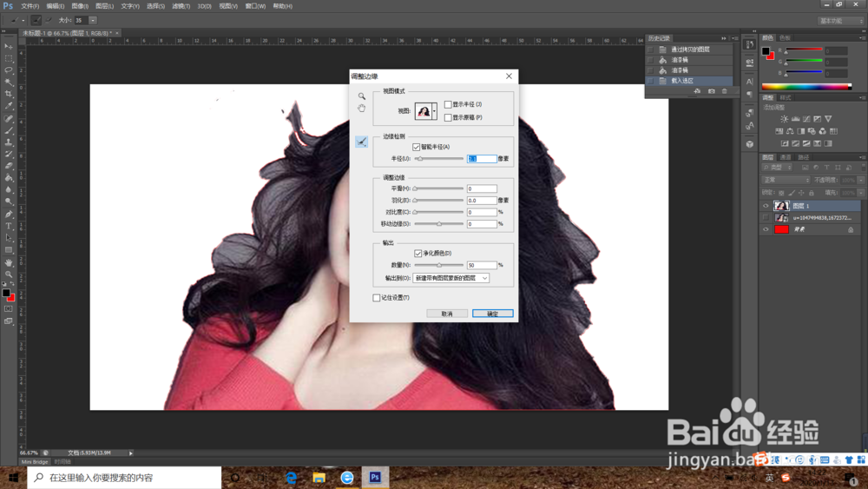Enable the 显示原稿 (P) checkbox
868x489 pixels.
[x=448, y=117]
